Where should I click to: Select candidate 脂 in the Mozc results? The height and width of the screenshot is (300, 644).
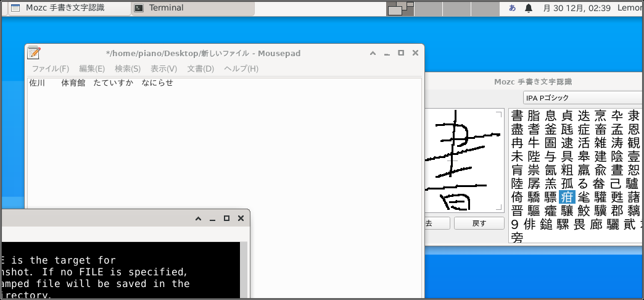pos(534,116)
